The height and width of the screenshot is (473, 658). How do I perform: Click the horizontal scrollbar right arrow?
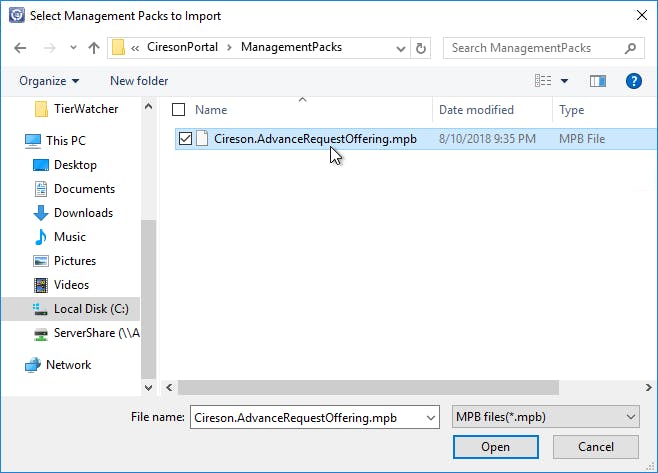[x=648, y=387]
